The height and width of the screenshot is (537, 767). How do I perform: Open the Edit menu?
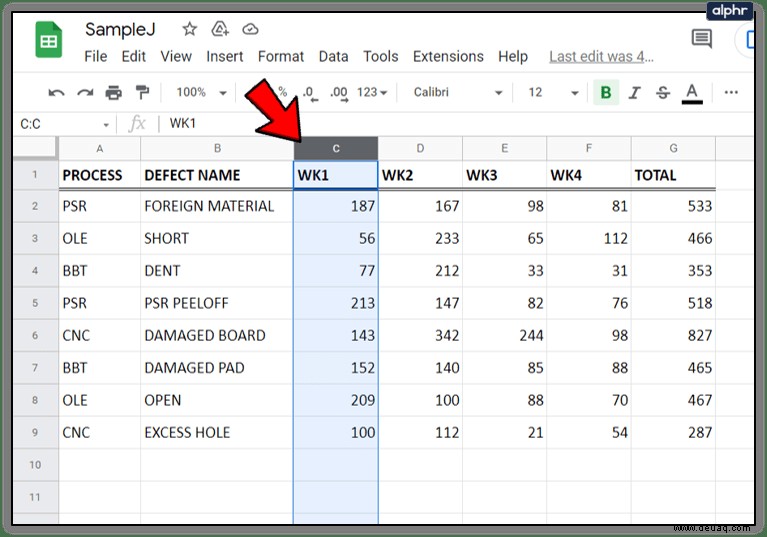tap(134, 57)
